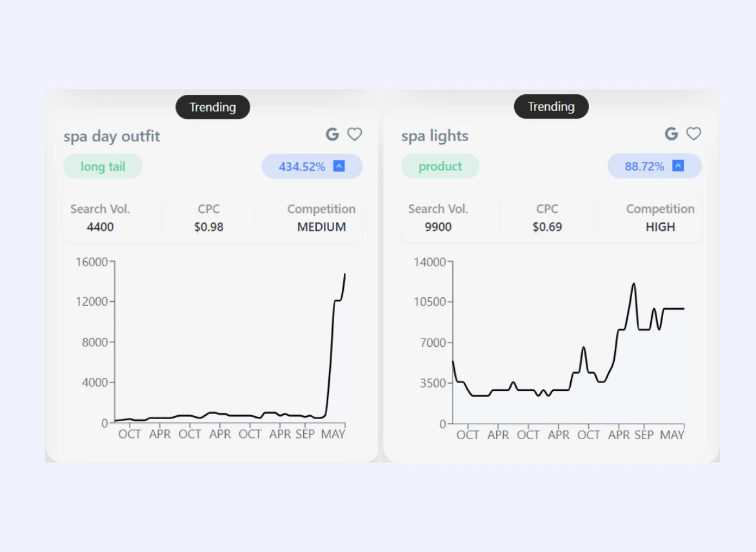Click the 434.52% growth badge
The height and width of the screenshot is (552, 756).
[x=302, y=166]
